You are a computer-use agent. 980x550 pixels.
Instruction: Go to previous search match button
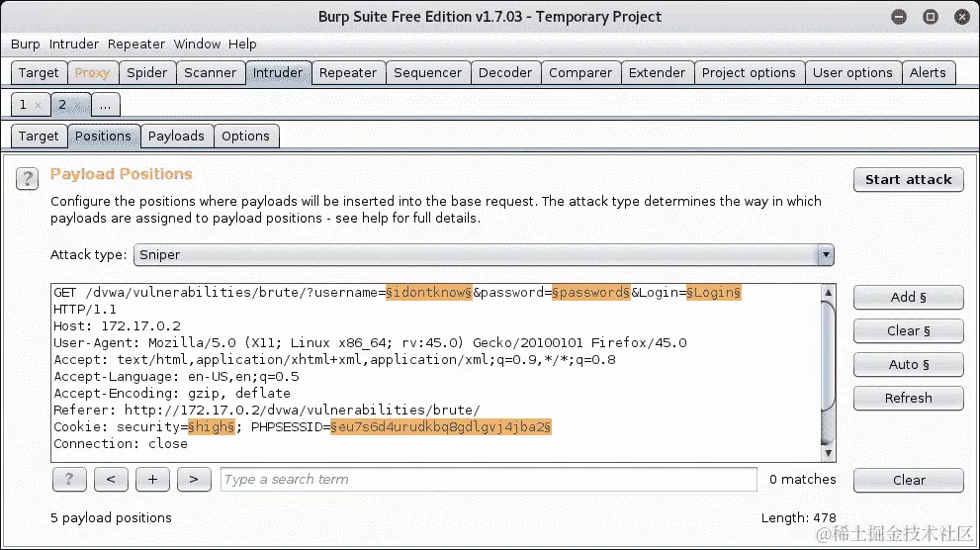111,480
